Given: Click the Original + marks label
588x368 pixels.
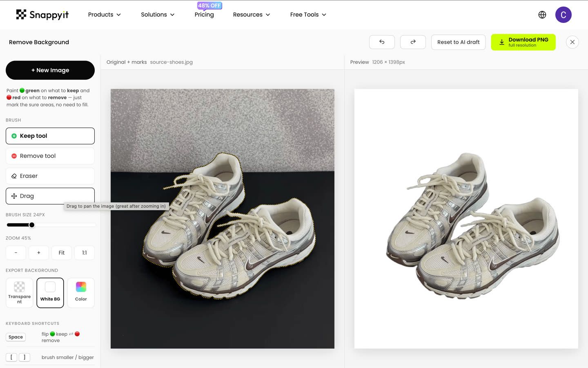Looking at the screenshot, I should (127, 62).
